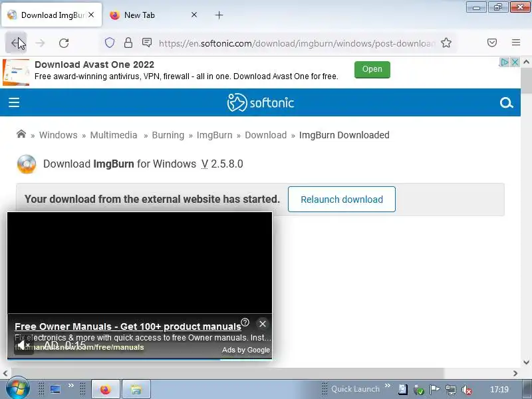
Task: Unmute the video ad speaker
Action: [x=23, y=346]
